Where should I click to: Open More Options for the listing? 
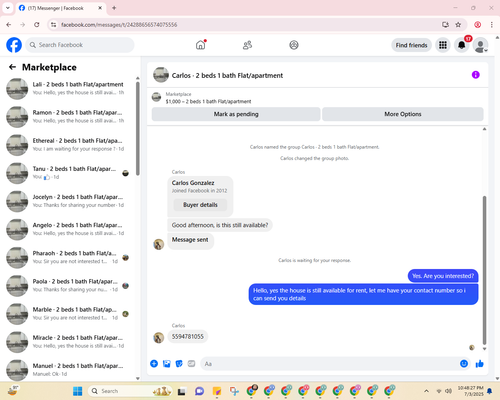(403, 114)
